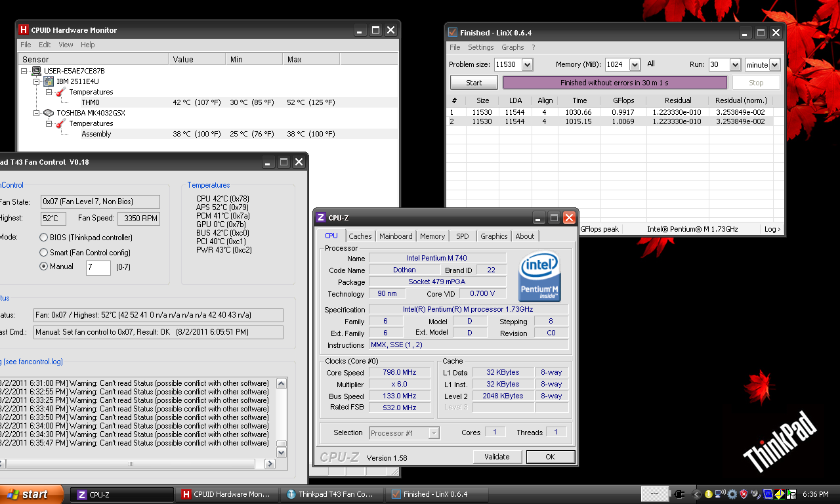Screen dimensions: 840x504
Task: Click the Start button in LinX
Action: [x=474, y=83]
